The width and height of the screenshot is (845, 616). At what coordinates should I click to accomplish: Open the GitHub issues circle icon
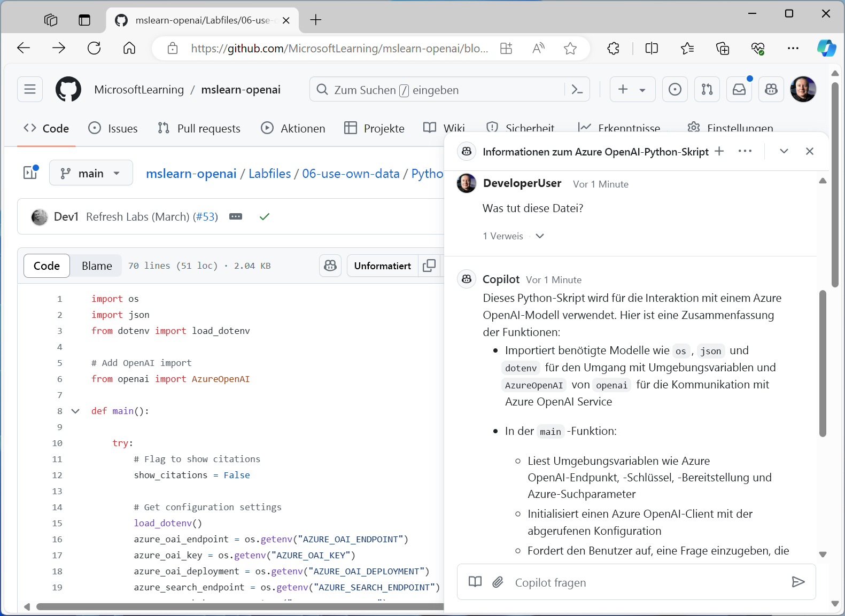pyautogui.click(x=675, y=89)
